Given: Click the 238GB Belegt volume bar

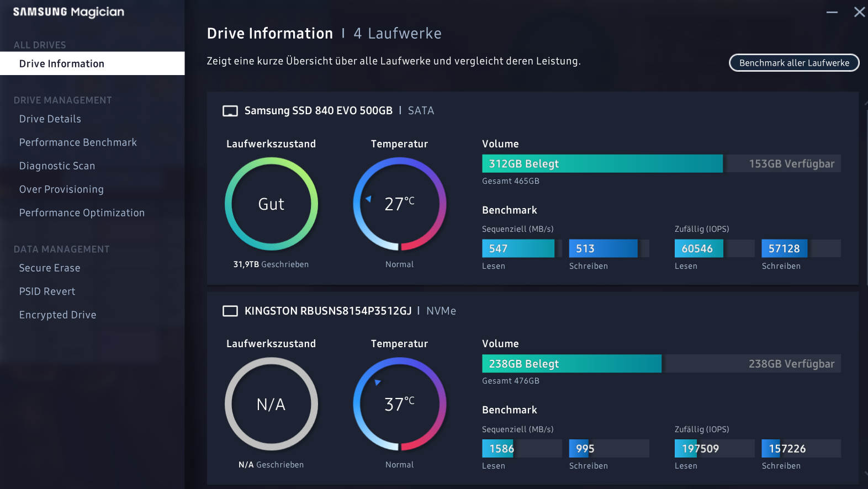Looking at the screenshot, I should pos(571,364).
